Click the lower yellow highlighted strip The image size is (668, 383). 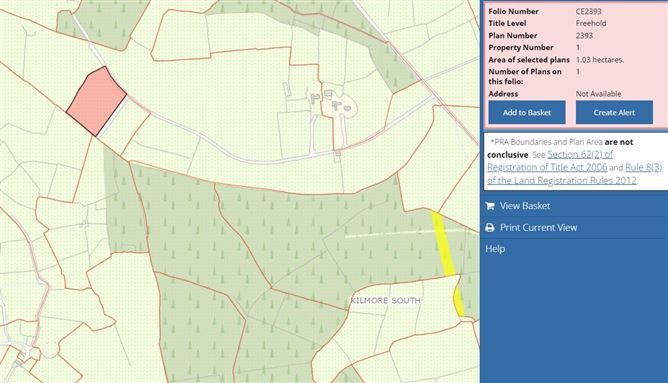pyautogui.click(x=458, y=301)
